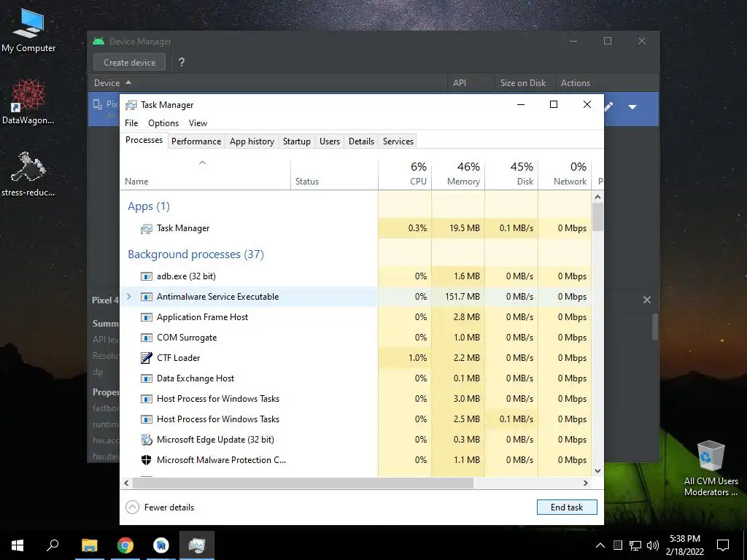Select the CTF Loader pen icon
The image size is (747, 560).
[x=146, y=357]
